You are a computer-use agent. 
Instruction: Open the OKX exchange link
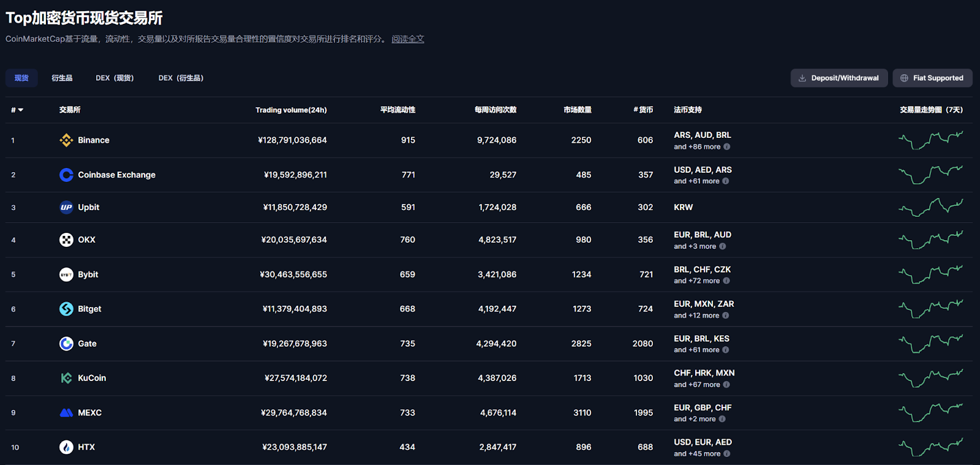[86, 240]
